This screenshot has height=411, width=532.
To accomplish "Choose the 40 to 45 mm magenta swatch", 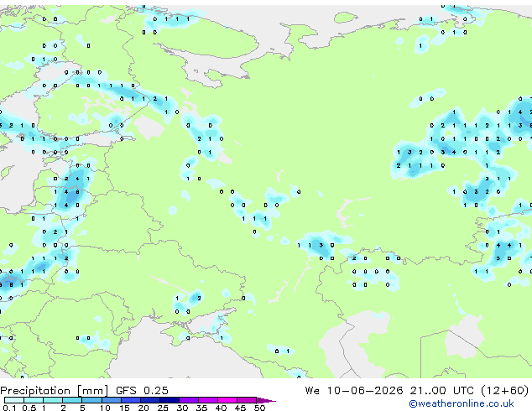I will (x=227, y=400).
